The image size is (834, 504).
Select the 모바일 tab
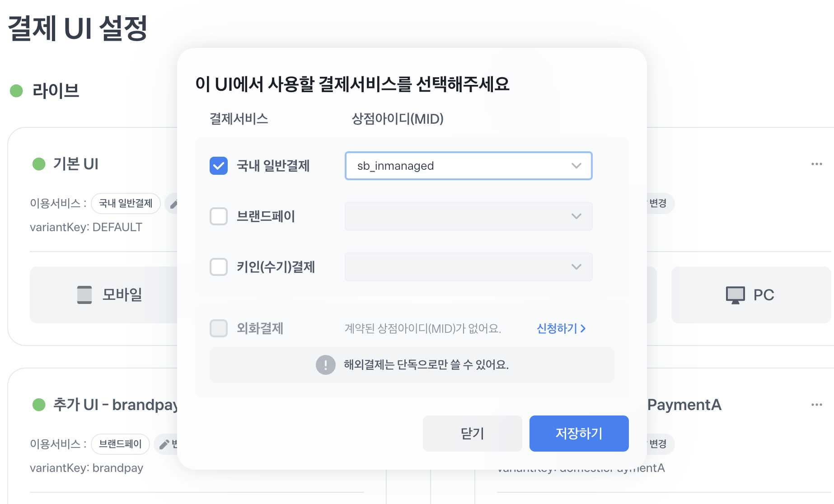108,295
